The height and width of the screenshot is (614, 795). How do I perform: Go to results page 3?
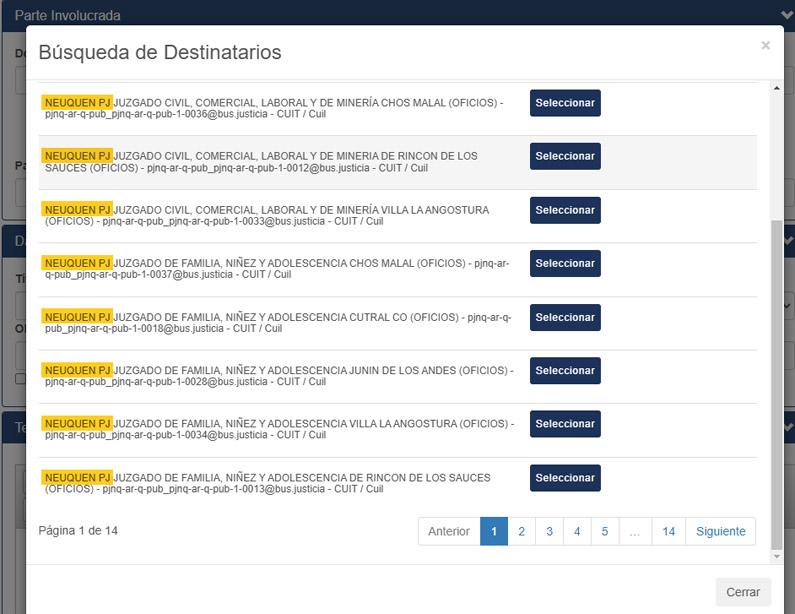click(x=549, y=531)
